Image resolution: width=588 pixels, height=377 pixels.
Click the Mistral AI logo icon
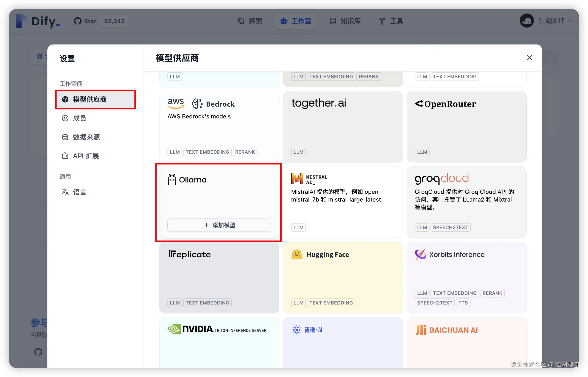coord(297,179)
